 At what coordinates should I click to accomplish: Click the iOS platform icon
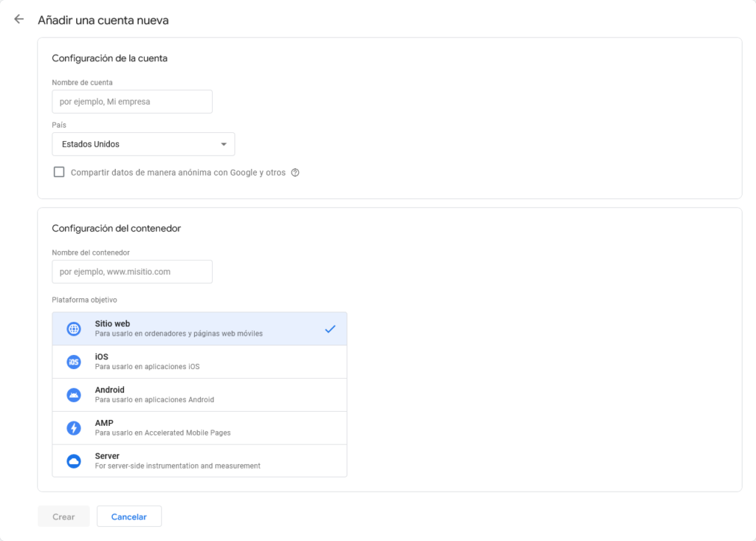[x=73, y=362]
